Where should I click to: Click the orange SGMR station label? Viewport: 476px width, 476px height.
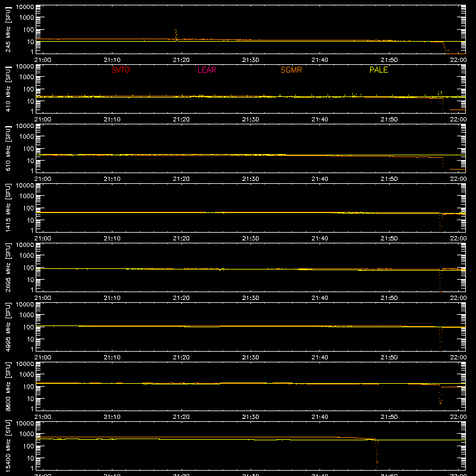pyautogui.click(x=291, y=70)
